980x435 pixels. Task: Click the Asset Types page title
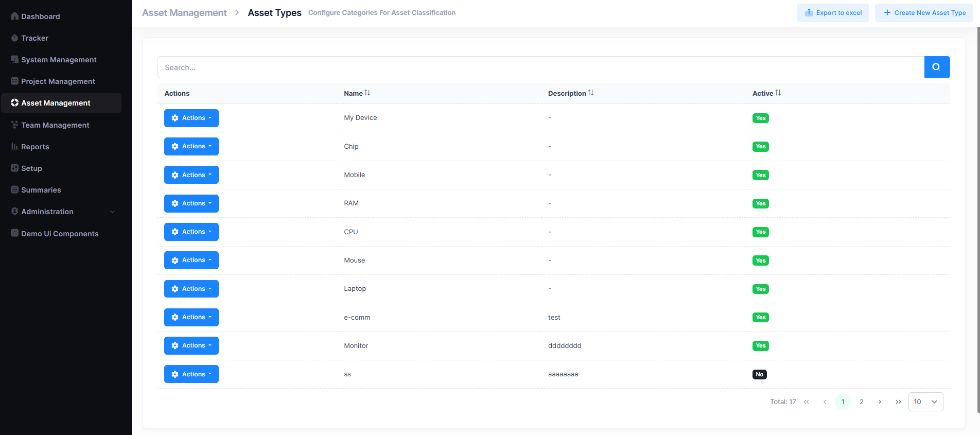click(x=274, y=12)
